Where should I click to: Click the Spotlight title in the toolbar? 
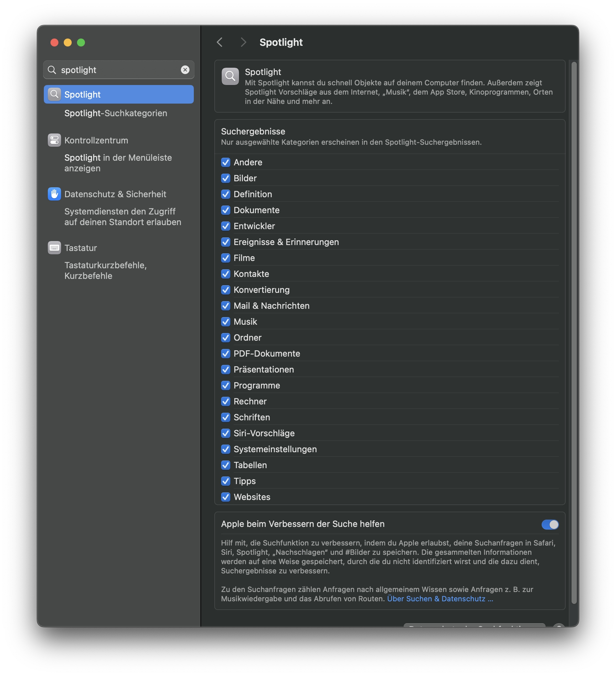click(281, 42)
